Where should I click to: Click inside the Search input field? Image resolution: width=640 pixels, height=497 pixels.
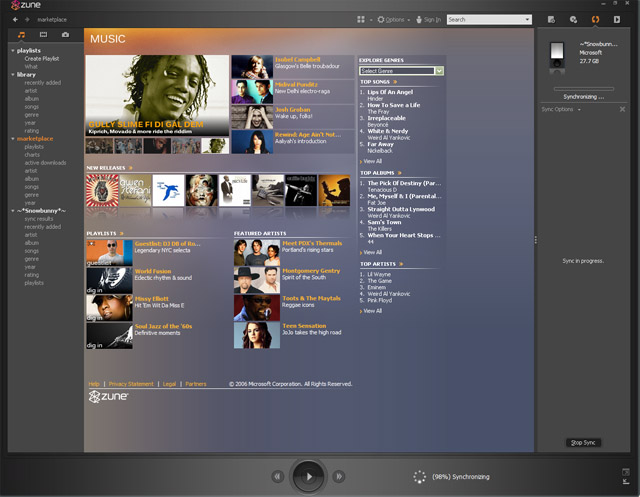[485, 20]
